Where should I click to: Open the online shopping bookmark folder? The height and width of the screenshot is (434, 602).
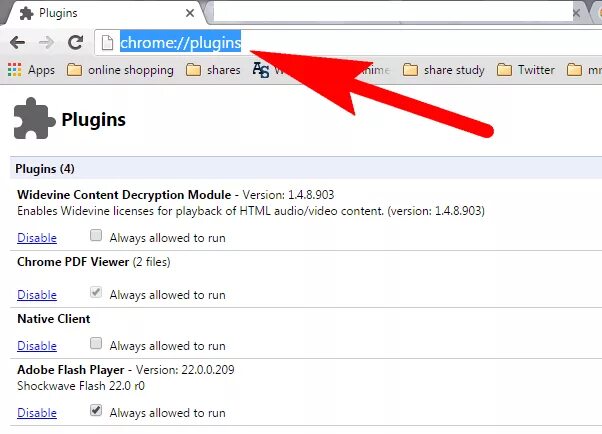pyautogui.click(x=120, y=70)
